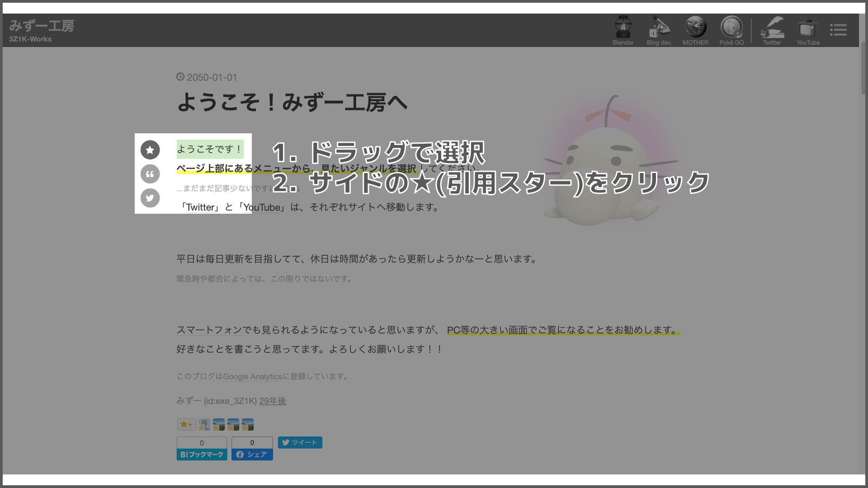
Task: Click the 29年後 timestamp link
Action: click(x=273, y=401)
